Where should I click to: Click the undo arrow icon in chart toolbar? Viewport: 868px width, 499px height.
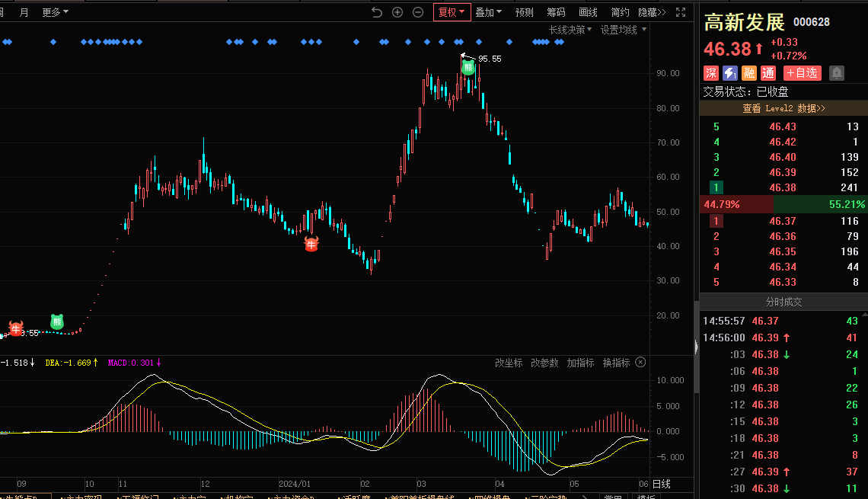377,12
